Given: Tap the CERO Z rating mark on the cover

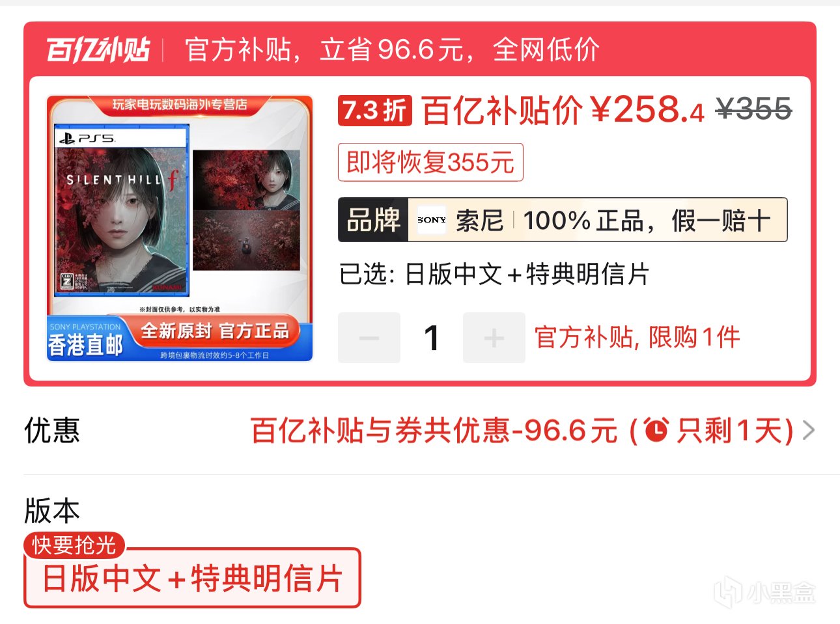Looking at the screenshot, I should pyautogui.click(x=67, y=281).
